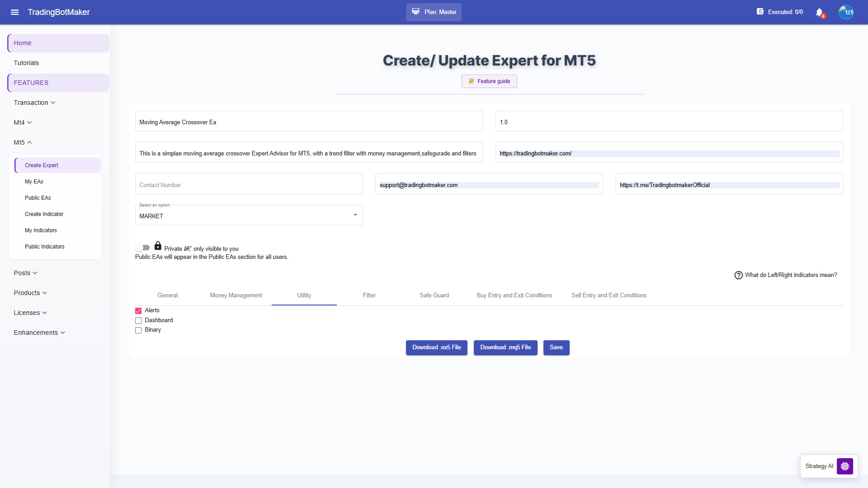Select Create Expert under Mt5
868x488 pixels.
point(57,165)
